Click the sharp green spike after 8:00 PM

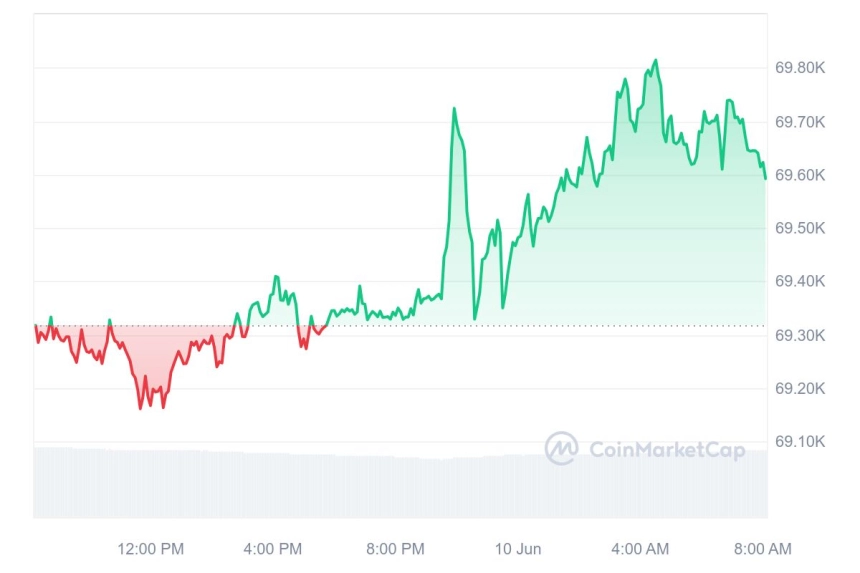tap(454, 109)
